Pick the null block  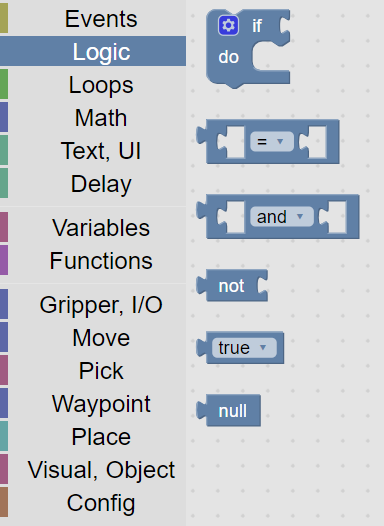click(x=229, y=411)
